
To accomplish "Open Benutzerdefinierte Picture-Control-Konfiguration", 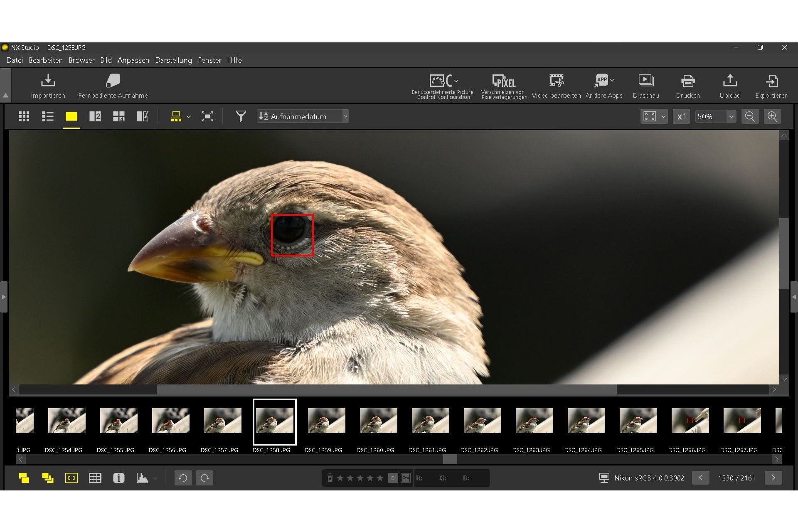I will click(x=443, y=86).
